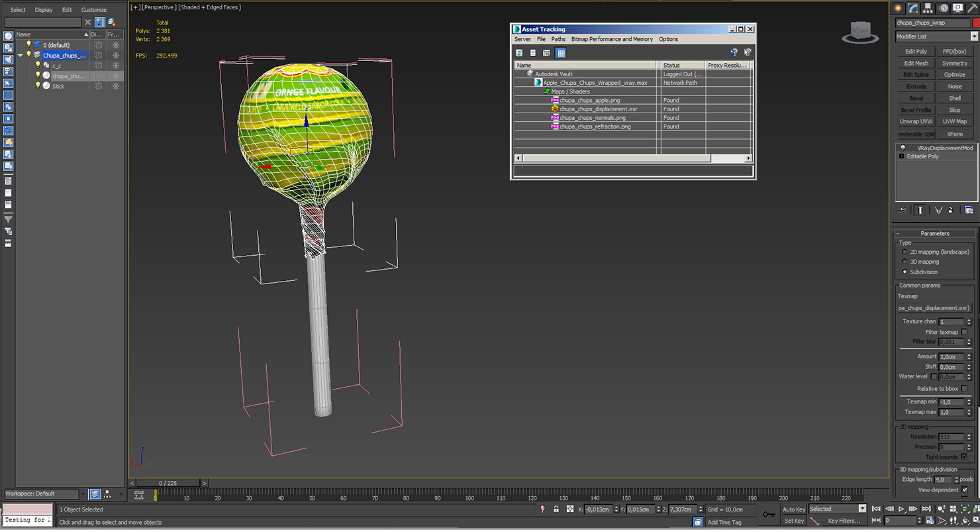
Task: Click the Unwrap UVW button
Action: click(916, 121)
